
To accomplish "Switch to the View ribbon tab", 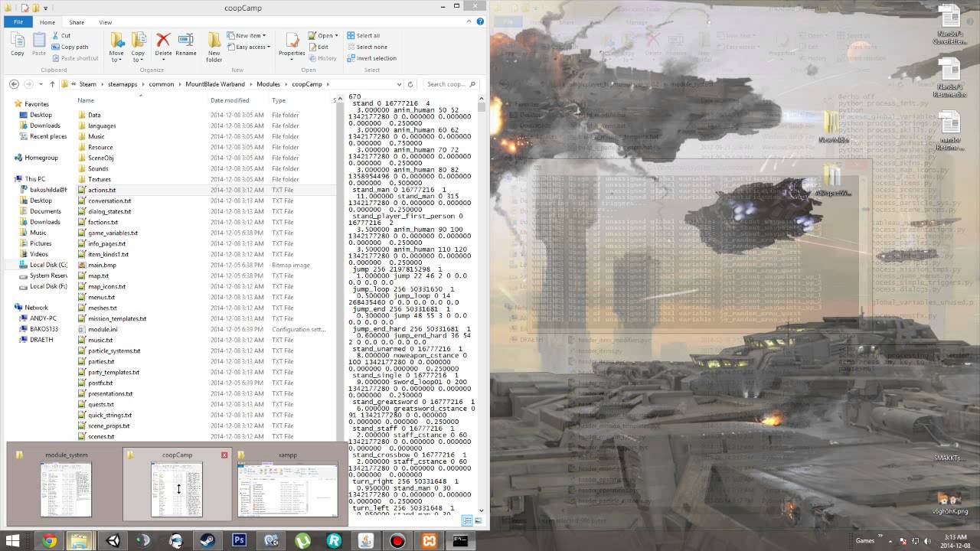I will point(105,22).
